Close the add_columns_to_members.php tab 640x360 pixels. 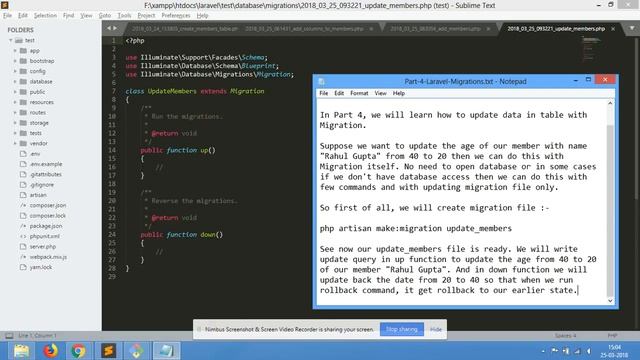coord(371,29)
